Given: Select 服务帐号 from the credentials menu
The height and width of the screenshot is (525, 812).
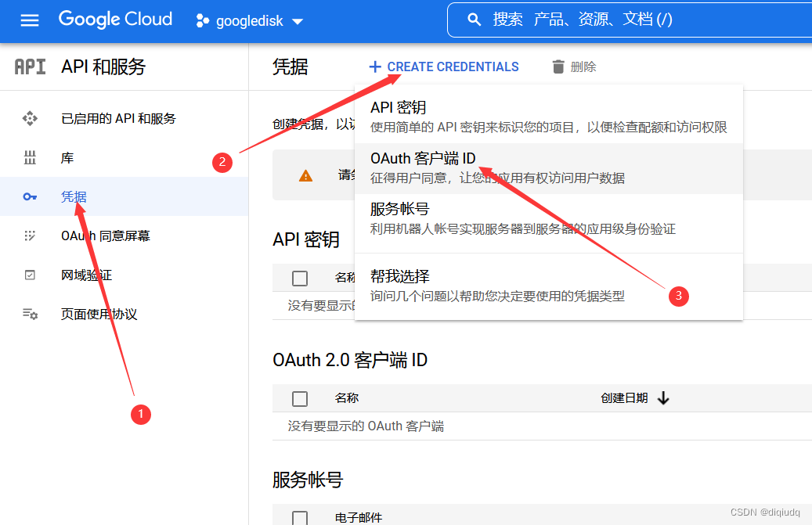Looking at the screenshot, I should (x=399, y=210).
